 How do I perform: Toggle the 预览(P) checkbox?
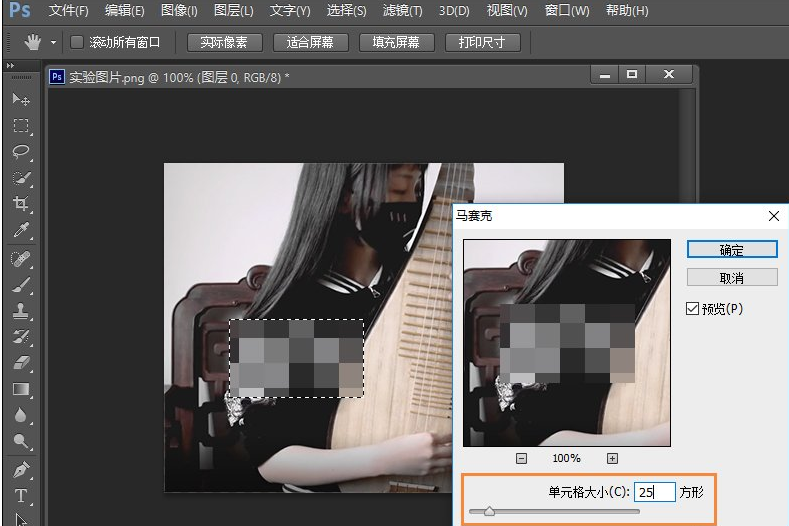tap(692, 309)
